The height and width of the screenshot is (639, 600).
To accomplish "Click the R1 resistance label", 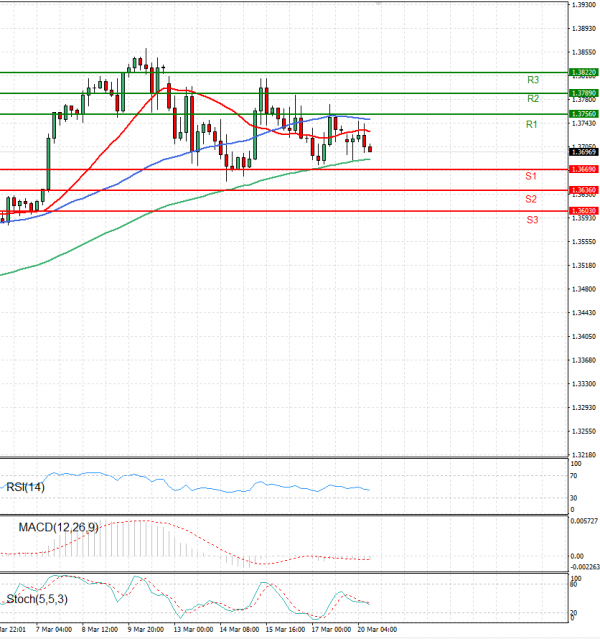I will tap(532, 124).
